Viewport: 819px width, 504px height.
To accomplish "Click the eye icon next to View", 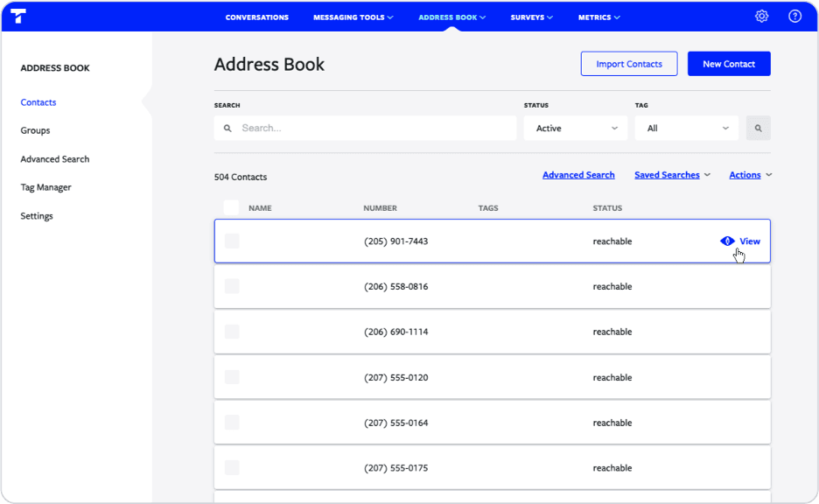I will click(727, 241).
